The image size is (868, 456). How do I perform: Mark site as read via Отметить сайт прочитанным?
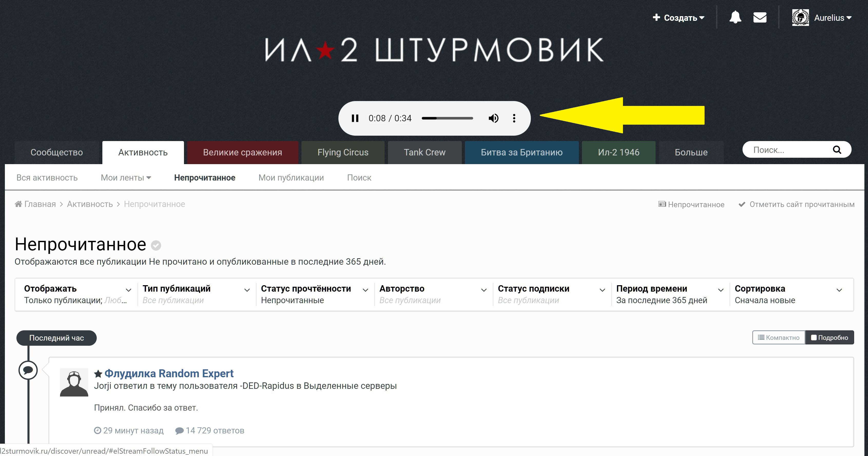[x=797, y=204]
